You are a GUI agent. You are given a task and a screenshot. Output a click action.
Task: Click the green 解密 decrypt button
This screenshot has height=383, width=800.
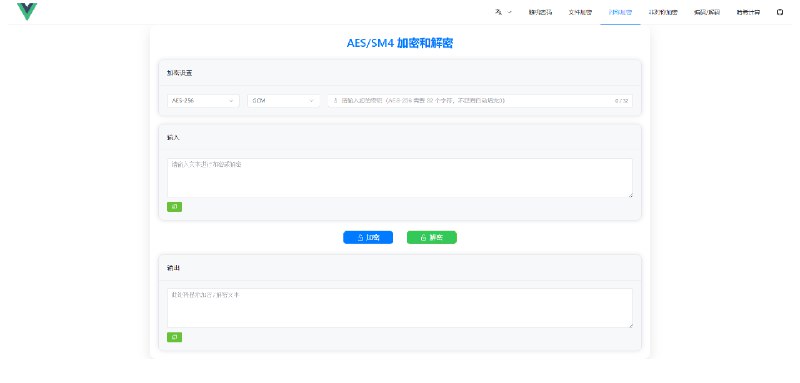click(x=432, y=238)
